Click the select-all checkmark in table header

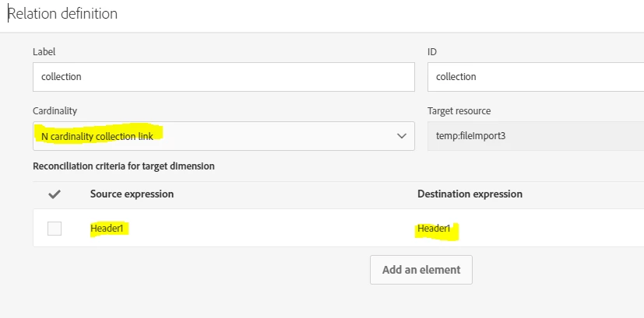click(55, 194)
